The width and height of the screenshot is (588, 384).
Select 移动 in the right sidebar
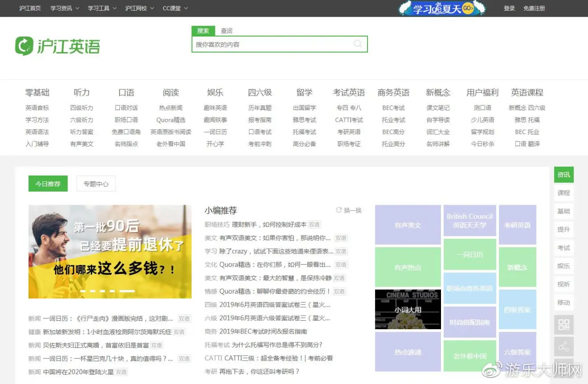[x=564, y=303]
